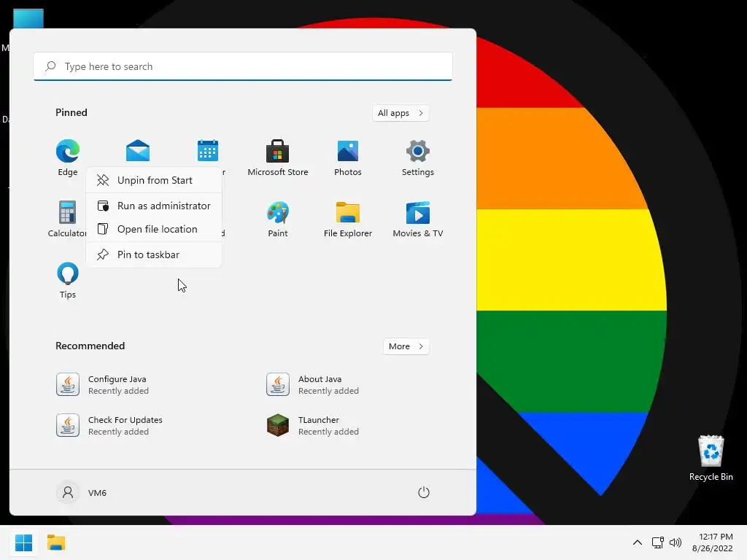Launch TLauncher from Recommended
This screenshot has height=560, width=747.
click(x=312, y=425)
